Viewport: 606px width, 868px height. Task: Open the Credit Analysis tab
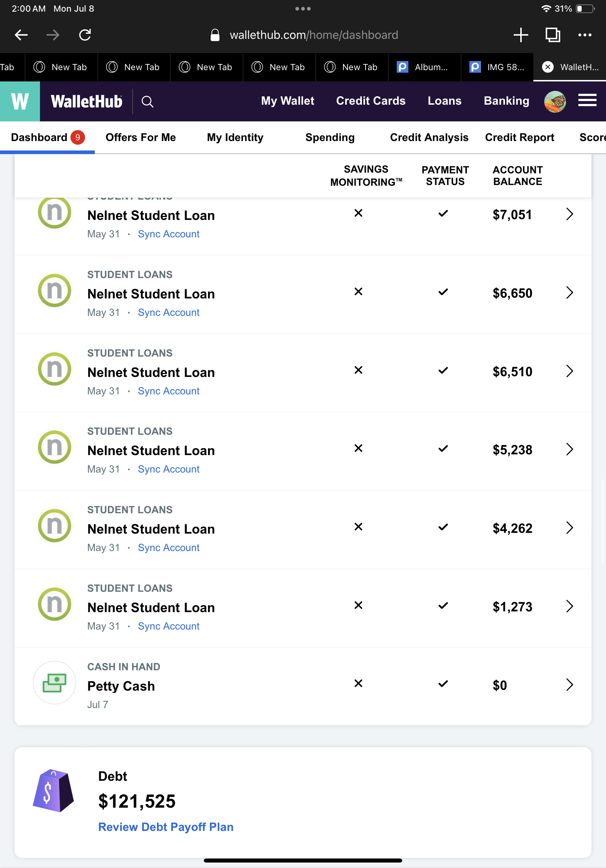click(x=429, y=137)
